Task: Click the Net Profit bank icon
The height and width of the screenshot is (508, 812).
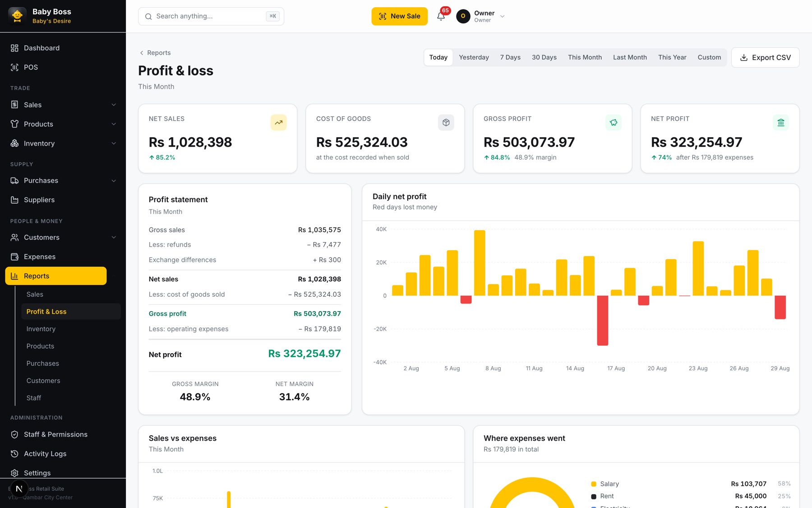Action: (781, 122)
